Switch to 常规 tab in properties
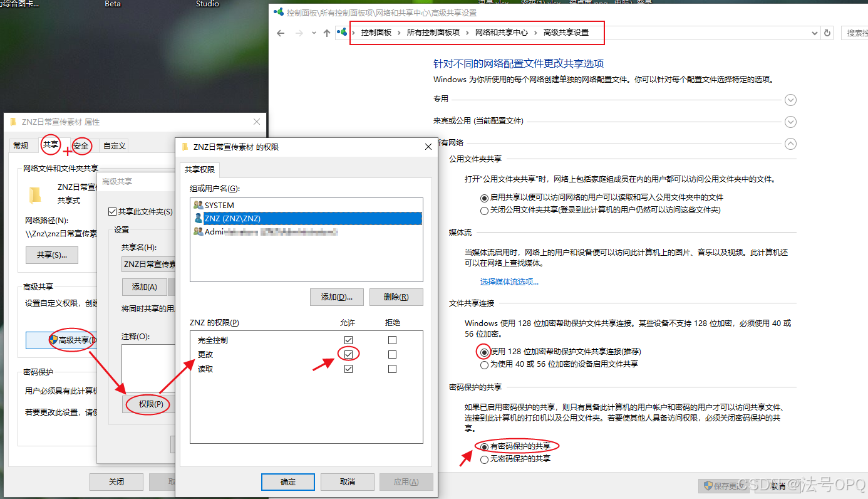The height and width of the screenshot is (499, 868). click(x=21, y=145)
